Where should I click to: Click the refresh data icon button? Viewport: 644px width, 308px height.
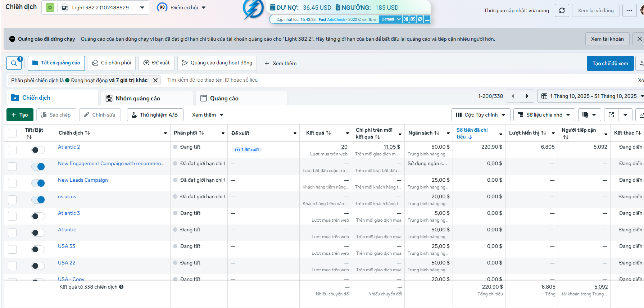pos(562,10)
